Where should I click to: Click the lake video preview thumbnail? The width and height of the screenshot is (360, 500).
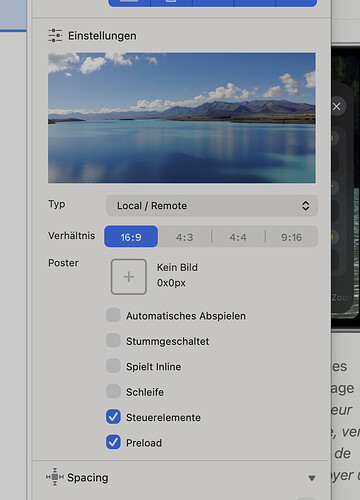[x=182, y=118]
